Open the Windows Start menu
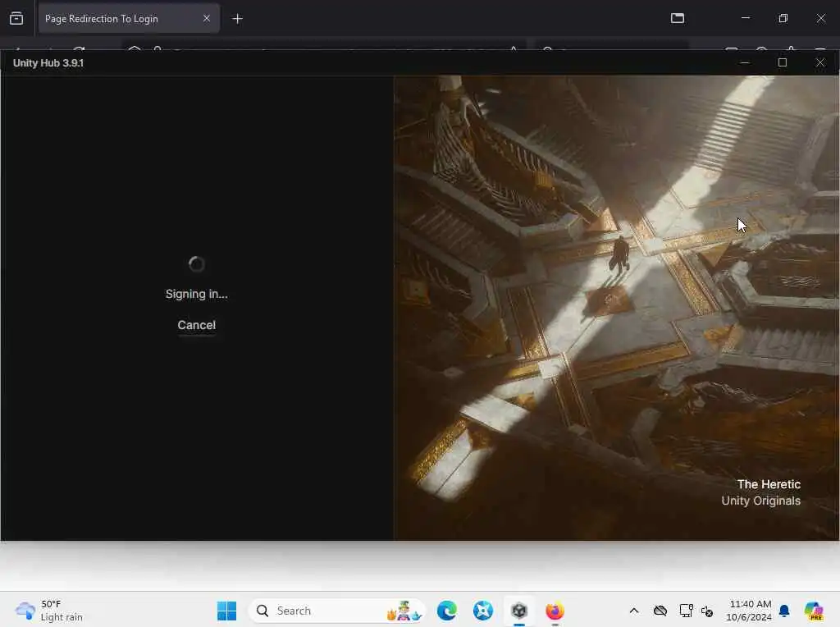Screen dimensions: 840x627 (226, 611)
